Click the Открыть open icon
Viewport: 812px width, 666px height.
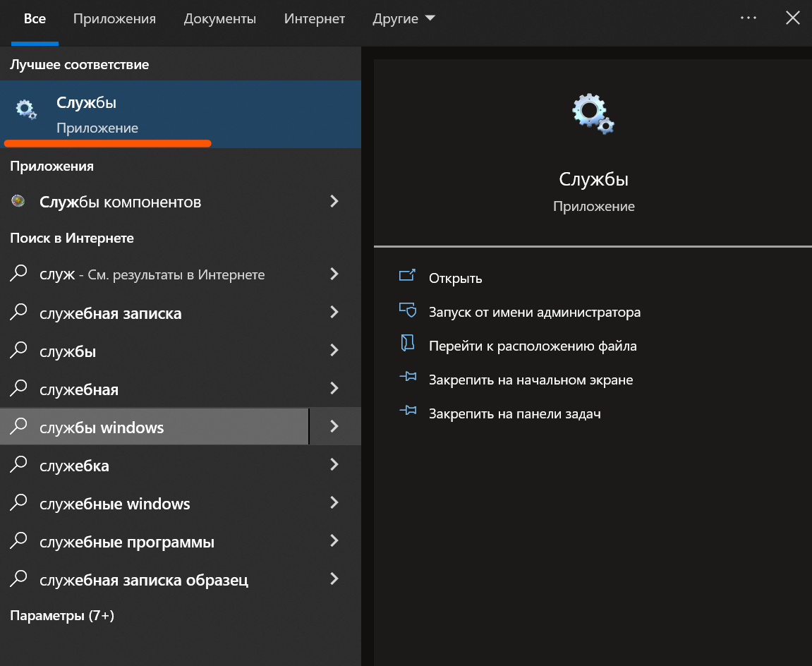[x=407, y=277]
